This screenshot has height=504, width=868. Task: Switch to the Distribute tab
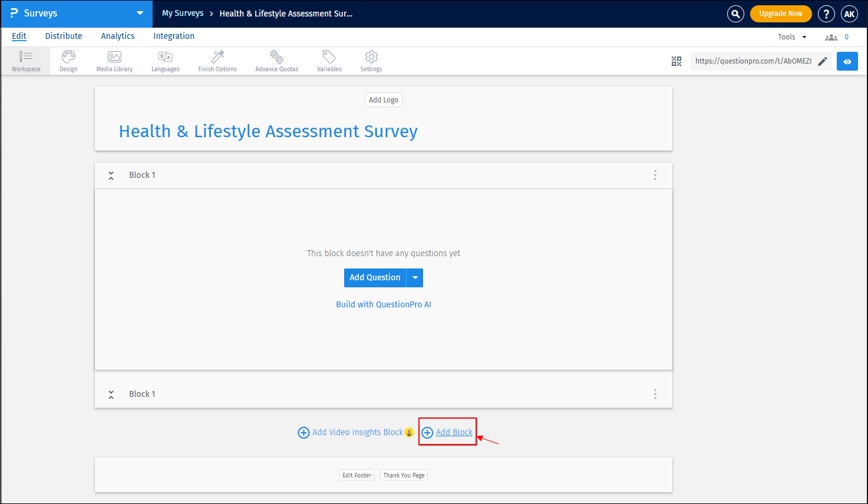63,36
